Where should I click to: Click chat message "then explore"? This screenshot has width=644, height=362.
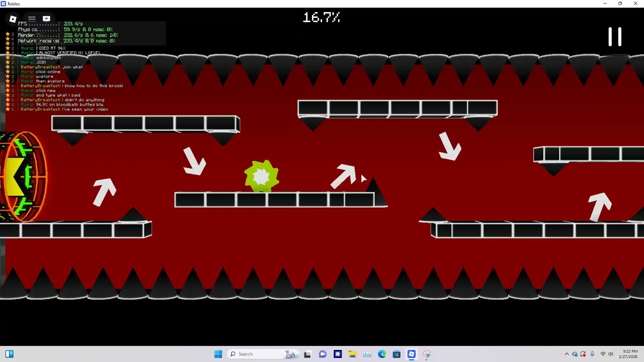(50, 81)
